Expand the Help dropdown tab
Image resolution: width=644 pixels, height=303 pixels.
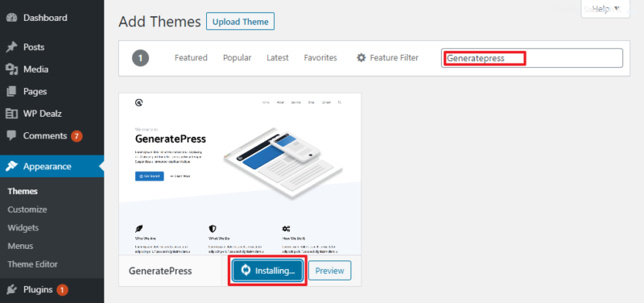click(x=605, y=9)
